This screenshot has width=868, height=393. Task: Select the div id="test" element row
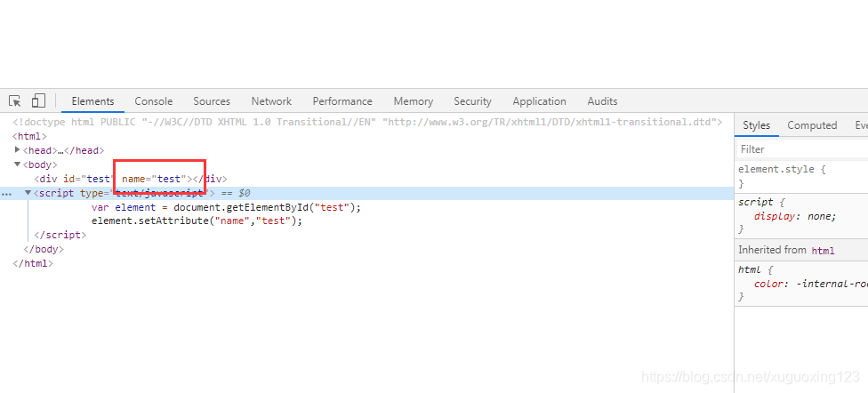tap(131, 179)
